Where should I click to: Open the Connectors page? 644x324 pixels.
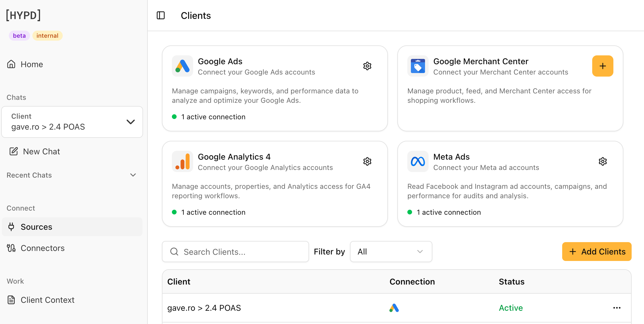(x=72, y=248)
